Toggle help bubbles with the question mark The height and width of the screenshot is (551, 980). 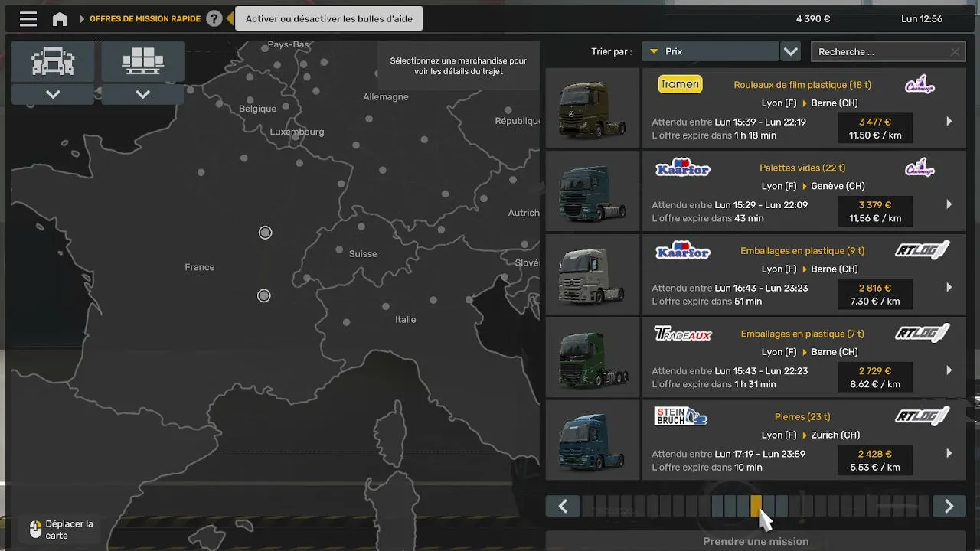pos(214,19)
